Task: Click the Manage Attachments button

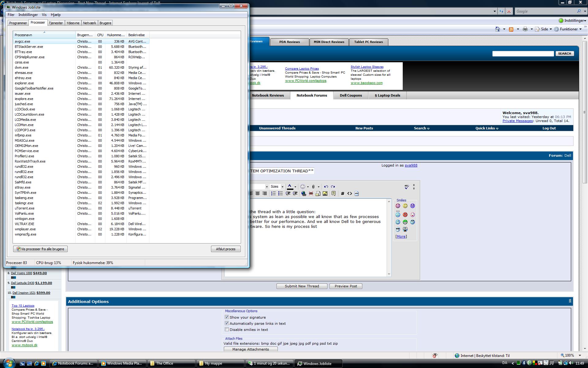Action: click(251, 349)
